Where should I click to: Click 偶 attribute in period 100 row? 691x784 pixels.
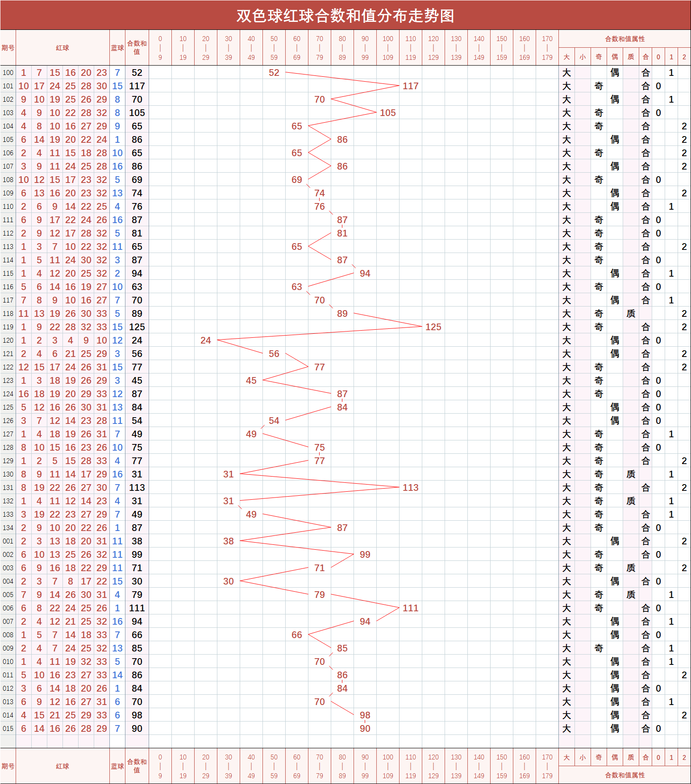[x=614, y=72]
